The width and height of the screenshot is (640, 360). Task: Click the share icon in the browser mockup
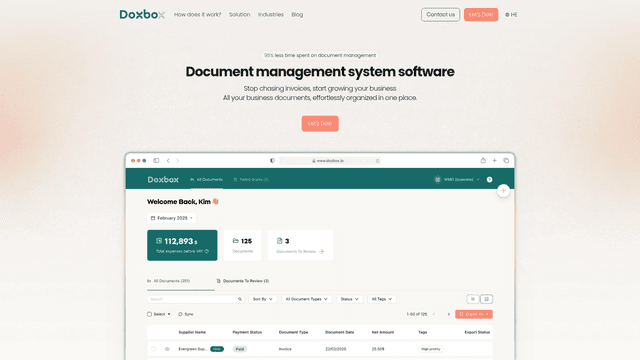[483, 160]
